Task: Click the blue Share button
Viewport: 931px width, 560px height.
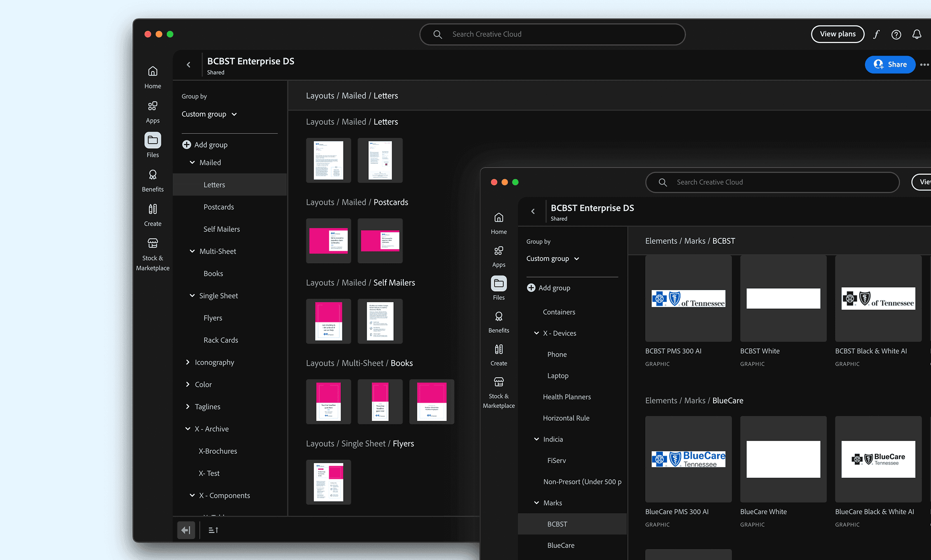Action: tap(890, 64)
